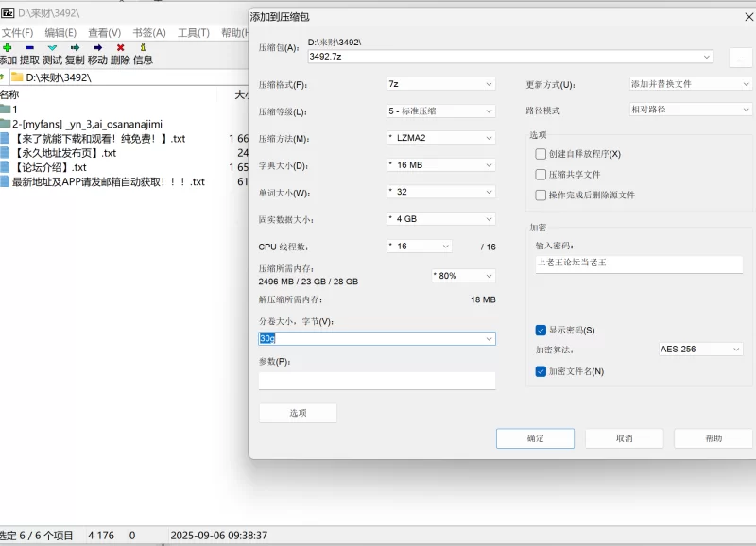Click file icon of 【来了就能下载和观看】.txt
756x546 pixels.
5,138
